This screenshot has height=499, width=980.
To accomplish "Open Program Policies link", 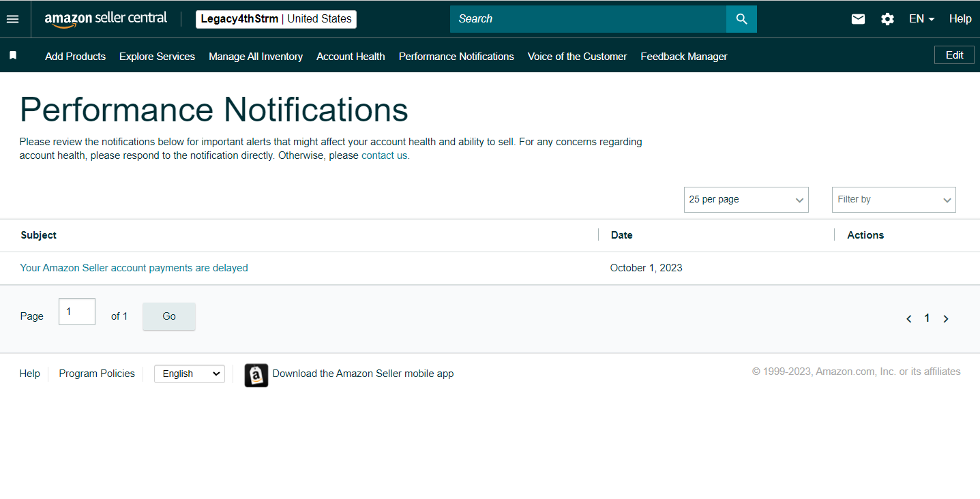I will tap(97, 374).
